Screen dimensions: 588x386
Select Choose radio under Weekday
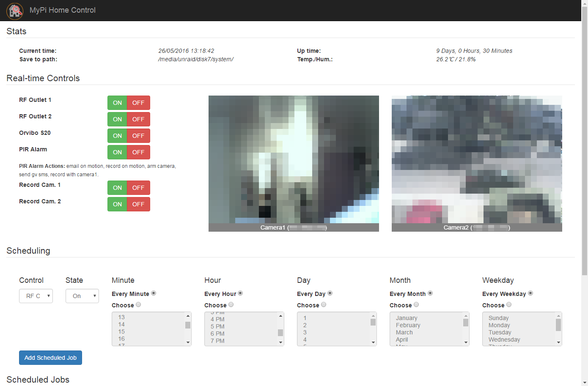(x=509, y=305)
